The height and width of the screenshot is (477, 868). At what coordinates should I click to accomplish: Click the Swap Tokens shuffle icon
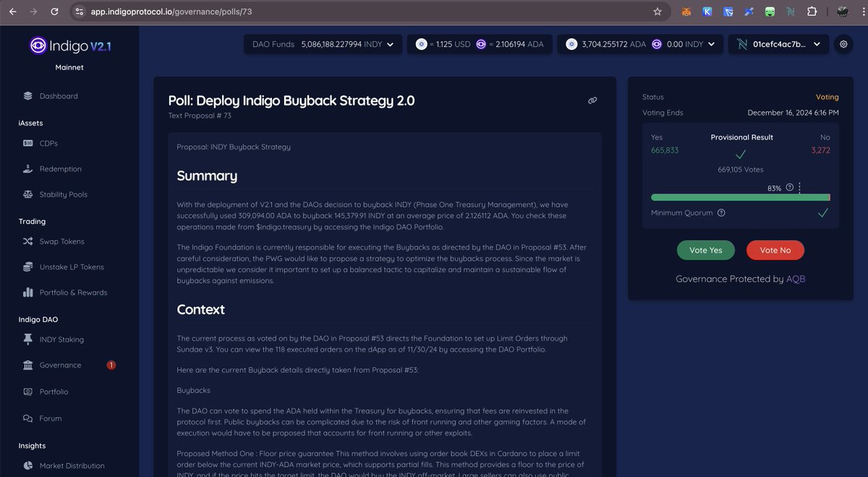(x=28, y=241)
